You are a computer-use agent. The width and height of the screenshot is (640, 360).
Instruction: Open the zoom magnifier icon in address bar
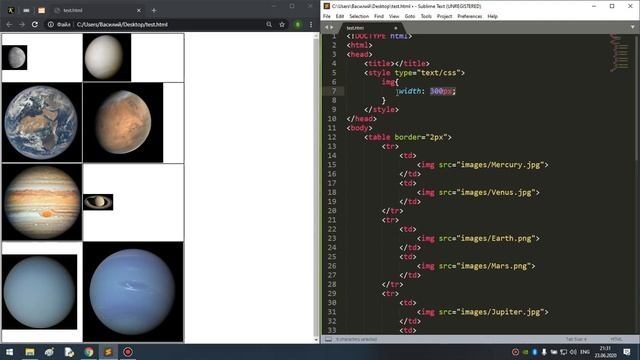click(x=269, y=24)
